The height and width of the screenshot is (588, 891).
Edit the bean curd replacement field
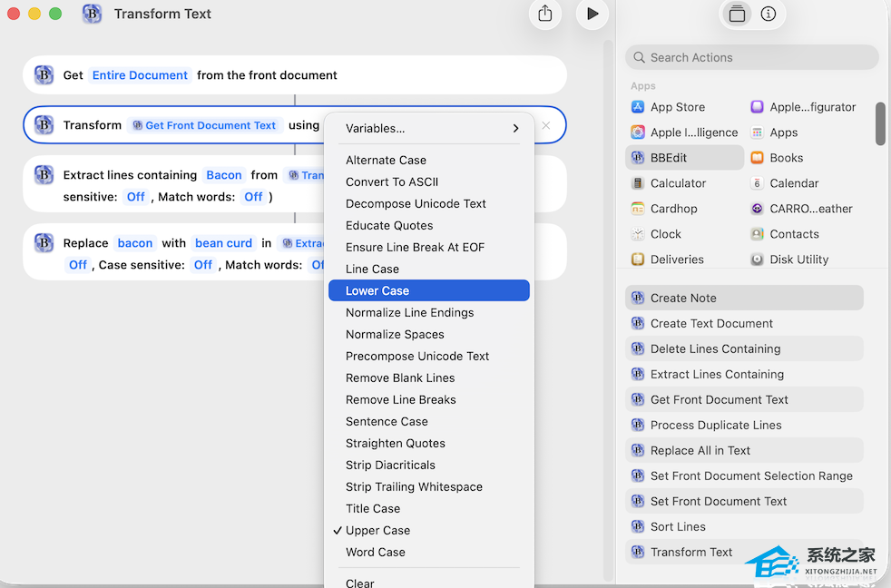pyautogui.click(x=223, y=243)
